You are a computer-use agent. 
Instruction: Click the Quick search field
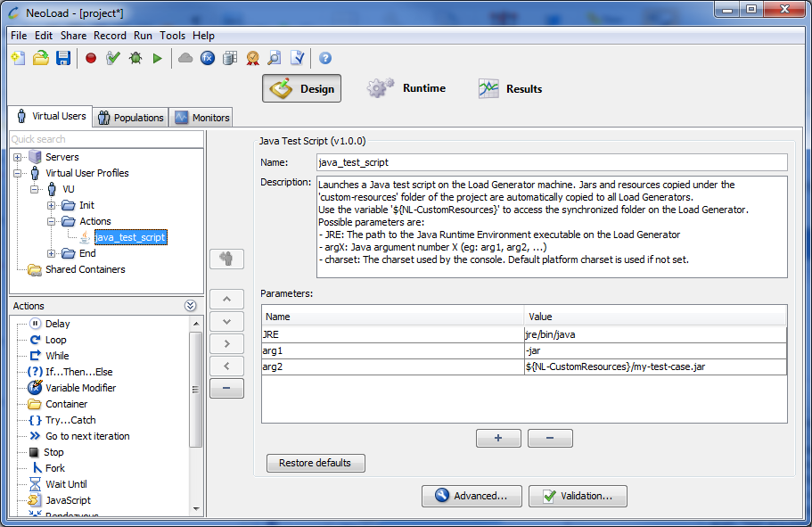pyautogui.click(x=107, y=139)
